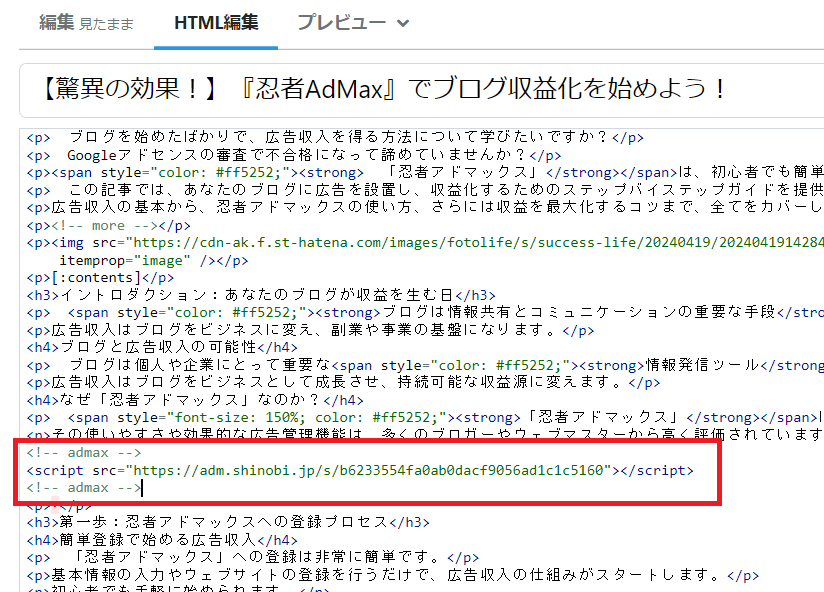Open the プレビュー tab
This screenshot has height=592, width=824.
[342, 23]
